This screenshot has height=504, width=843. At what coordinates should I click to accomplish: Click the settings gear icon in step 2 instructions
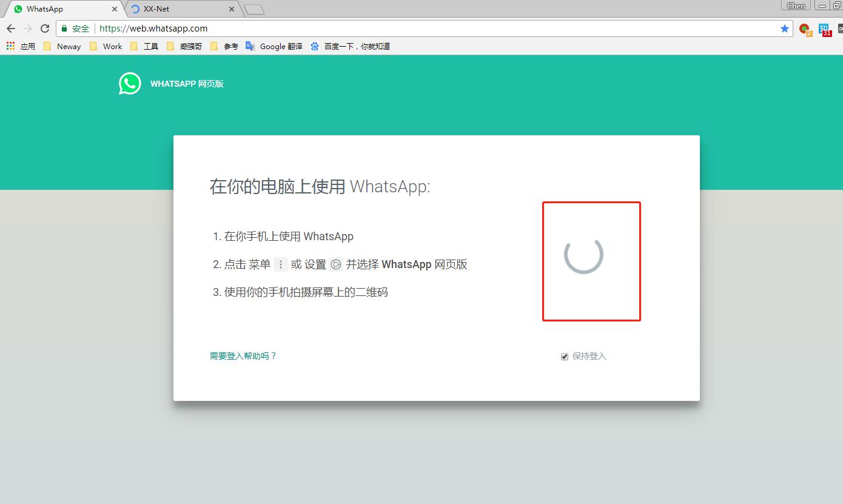pyautogui.click(x=335, y=264)
